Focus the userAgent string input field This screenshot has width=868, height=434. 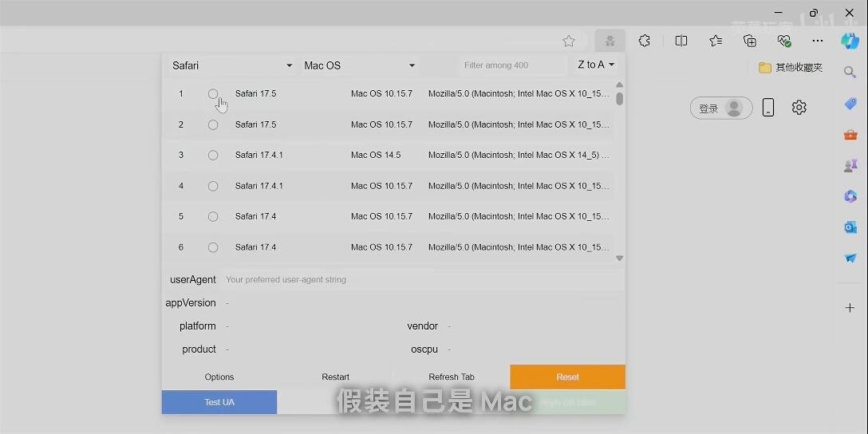pyautogui.click(x=423, y=279)
